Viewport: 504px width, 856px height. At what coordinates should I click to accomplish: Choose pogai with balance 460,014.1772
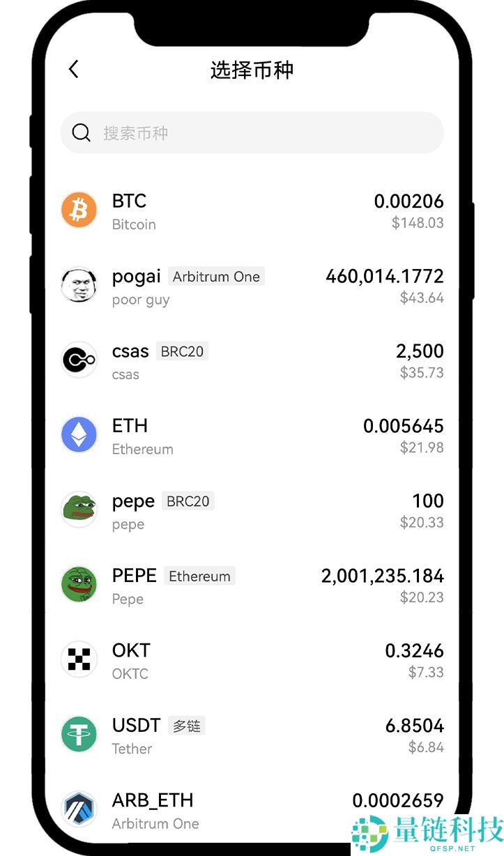coord(384,277)
